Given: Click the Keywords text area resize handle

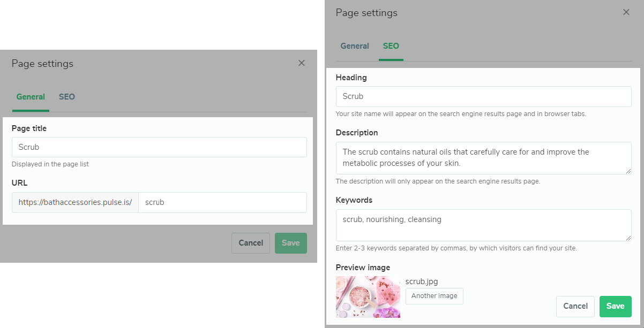Looking at the screenshot, I should pyautogui.click(x=628, y=238).
